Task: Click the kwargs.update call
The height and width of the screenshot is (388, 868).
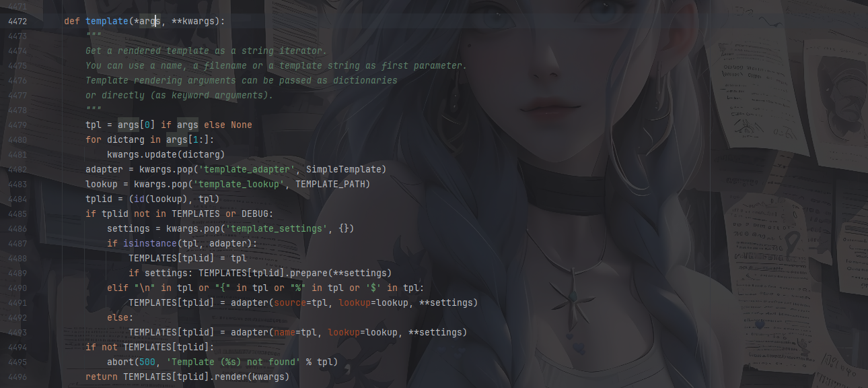Action: tap(149, 155)
